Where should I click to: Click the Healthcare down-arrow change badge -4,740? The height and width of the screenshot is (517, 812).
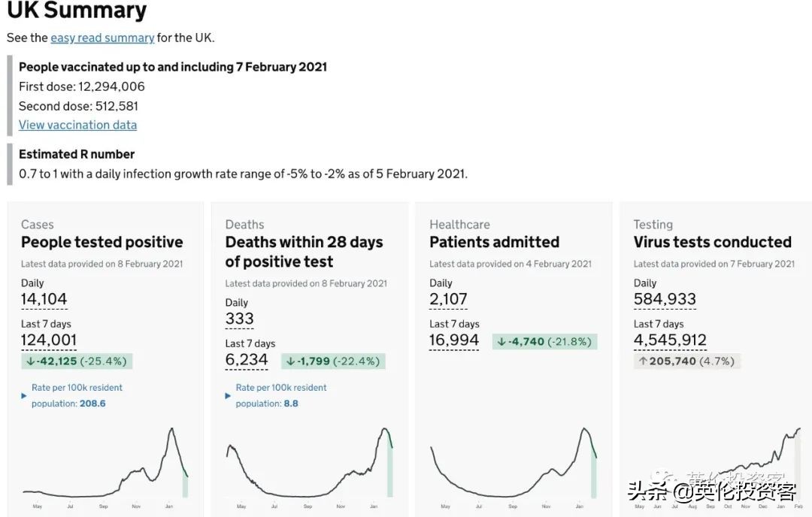point(545,342)
